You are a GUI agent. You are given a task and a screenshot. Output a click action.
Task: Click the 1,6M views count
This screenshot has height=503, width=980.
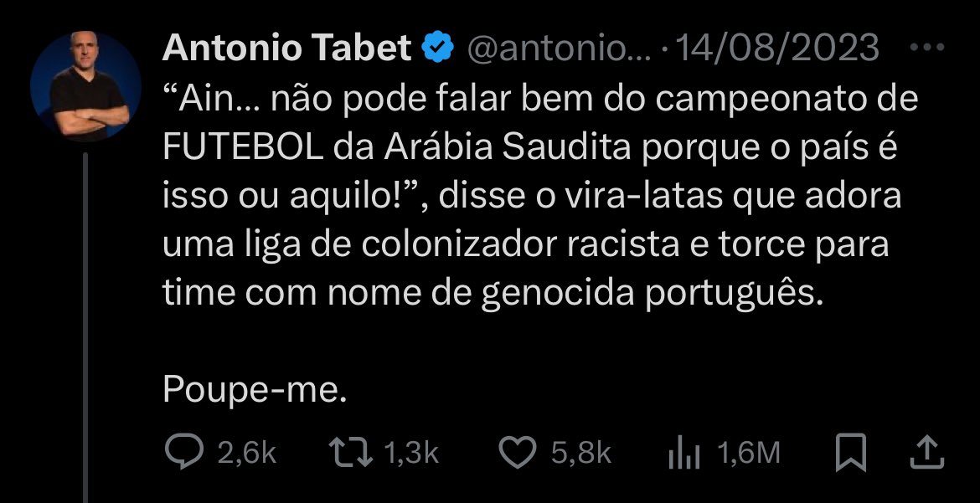tap(749, 454)
